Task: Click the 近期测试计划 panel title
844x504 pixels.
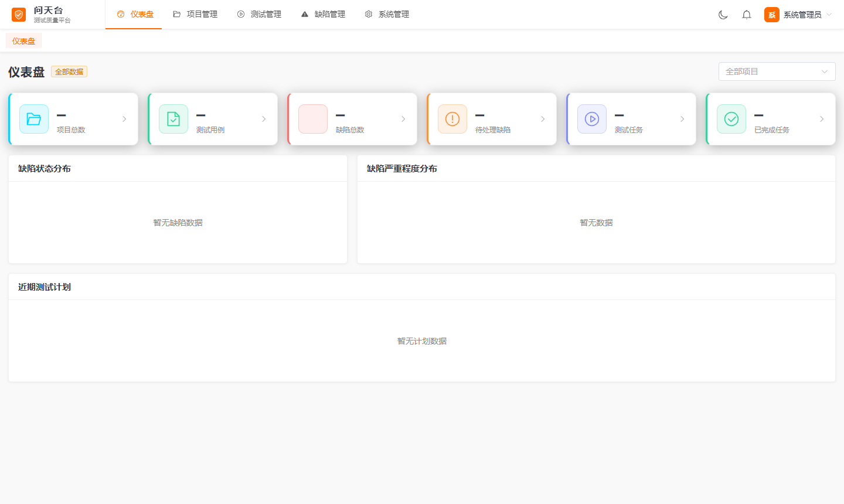Action: [45, 287]
